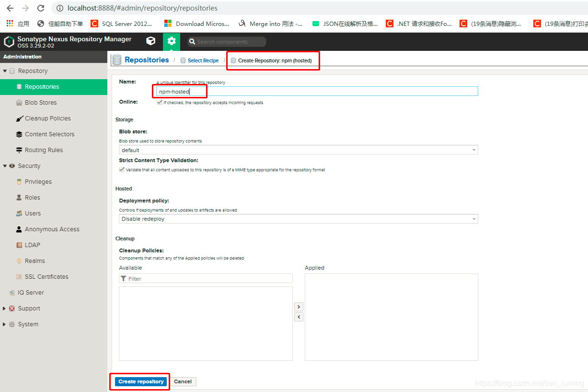The image size is (588, 392).
Task: Click the Repositories database icon in the breadcrumb
Action: 117,60
